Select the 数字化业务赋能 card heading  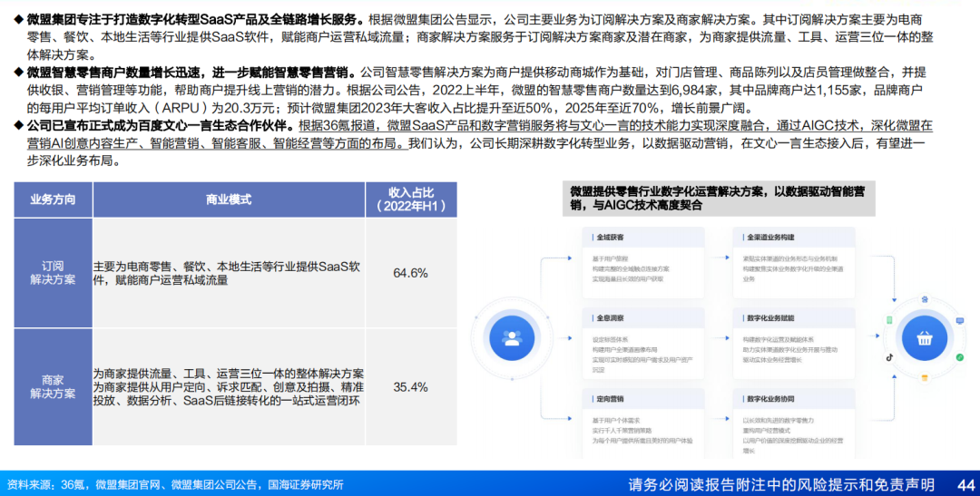[770, 318]
